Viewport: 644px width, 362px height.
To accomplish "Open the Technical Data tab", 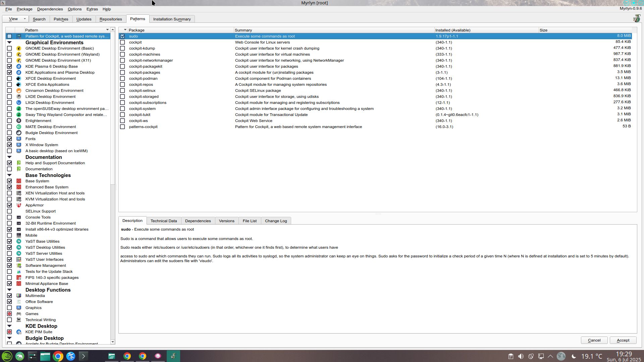I will point(164,221).
